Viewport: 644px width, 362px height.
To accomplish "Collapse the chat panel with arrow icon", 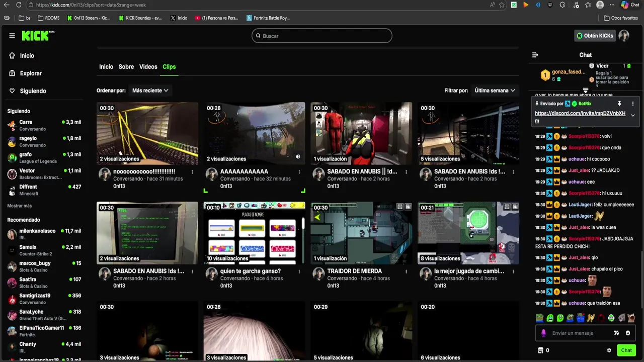I will coord(535,55).
